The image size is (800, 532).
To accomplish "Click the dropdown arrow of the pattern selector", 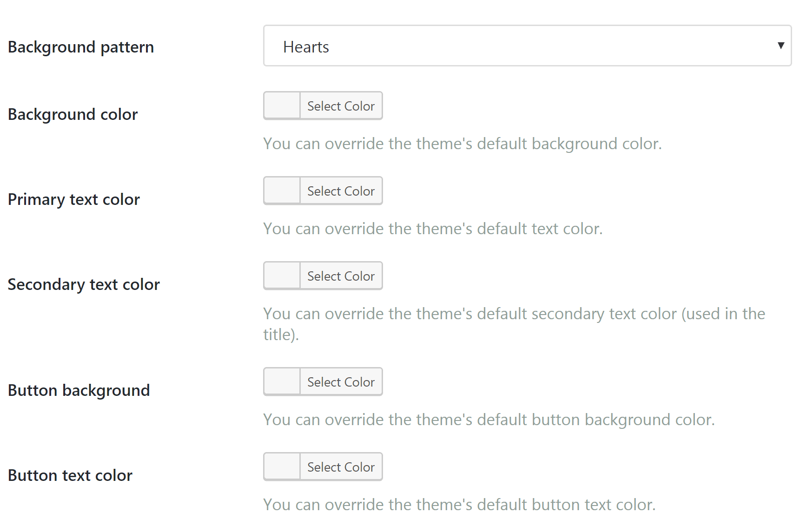I will tap(781, 46).
